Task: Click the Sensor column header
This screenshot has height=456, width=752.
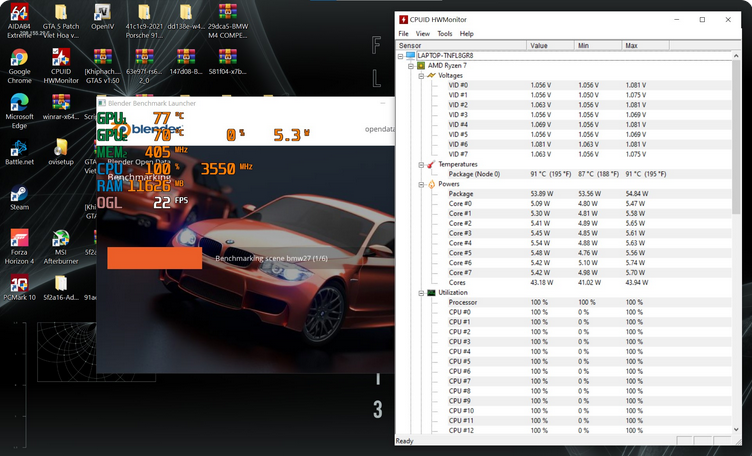Action: pyautogui.click(x=461, y=46)
